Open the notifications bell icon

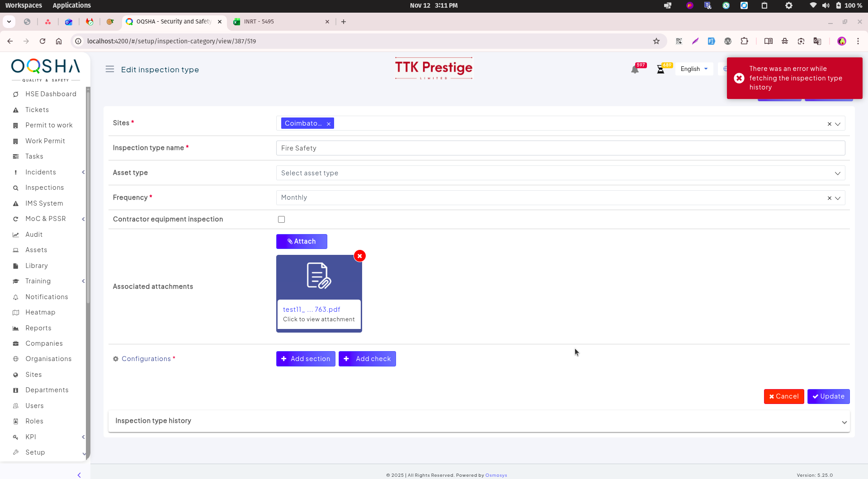(x=635, y=70)
